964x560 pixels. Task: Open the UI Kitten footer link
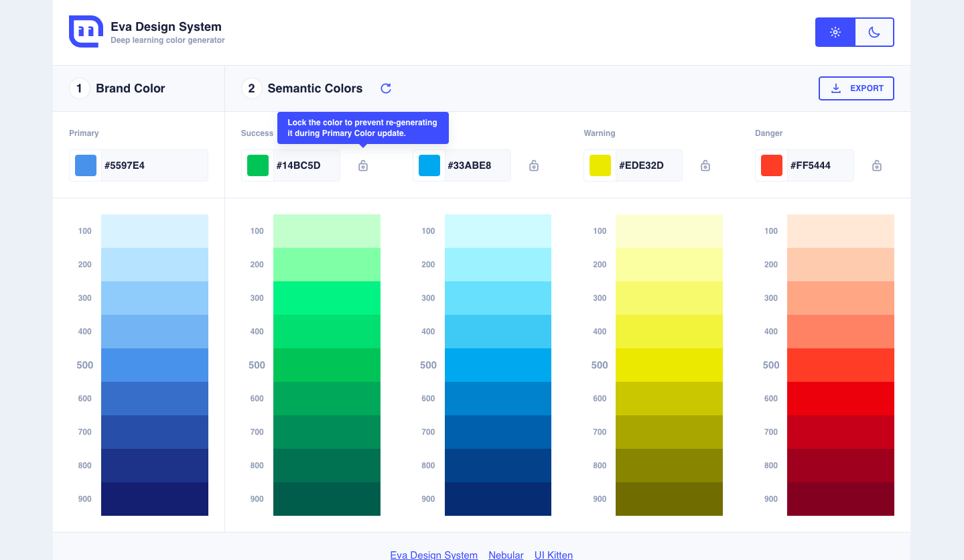[553, 555]
